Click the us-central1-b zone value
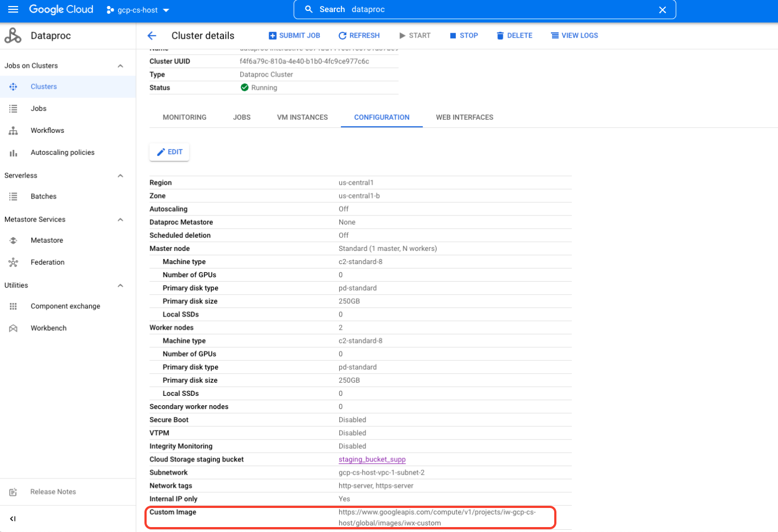This screenshot has height=532, width=778. point(359,196)
